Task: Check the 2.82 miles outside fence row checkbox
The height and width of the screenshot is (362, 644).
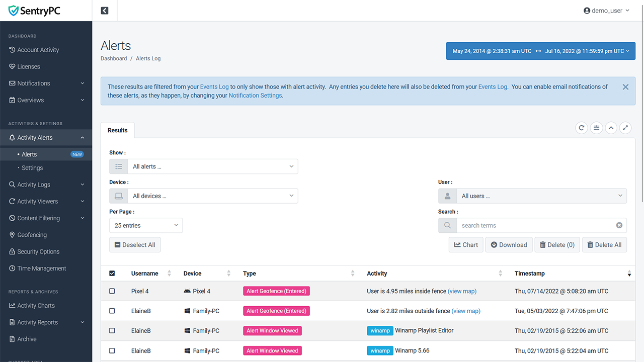Action: pos(112,311)
